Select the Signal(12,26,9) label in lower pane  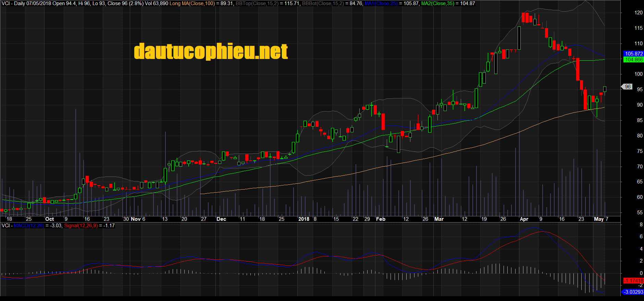pyautogui.click(x=81, y=226)
